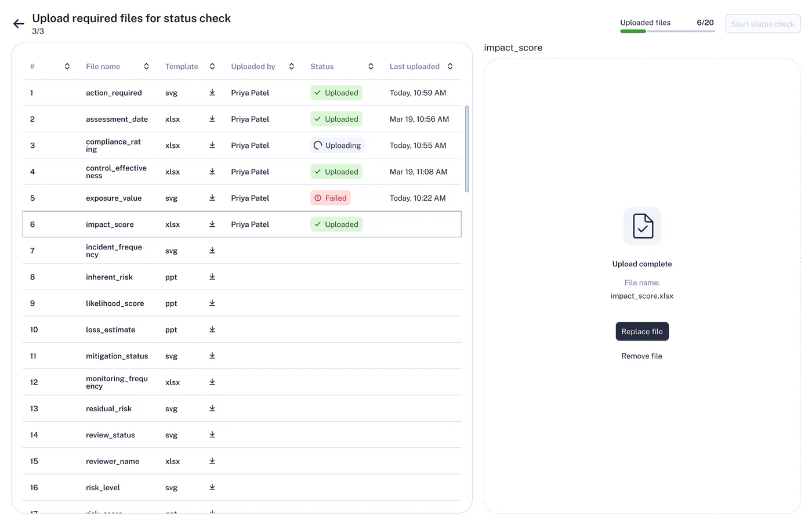Image resolution: width=812 pixels, height=525 pixels.
Task: Download the impact_score xlsx template
Action: (x=212, y=224)
